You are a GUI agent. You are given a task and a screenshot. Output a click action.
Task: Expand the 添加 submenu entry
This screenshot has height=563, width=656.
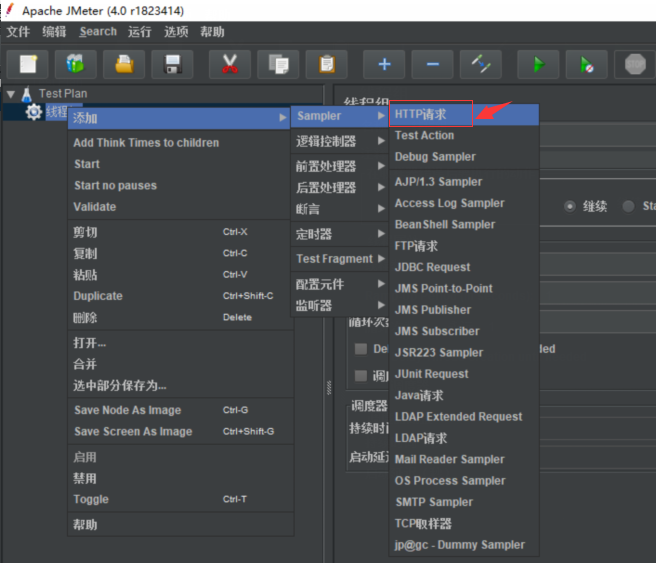point(179,118)
